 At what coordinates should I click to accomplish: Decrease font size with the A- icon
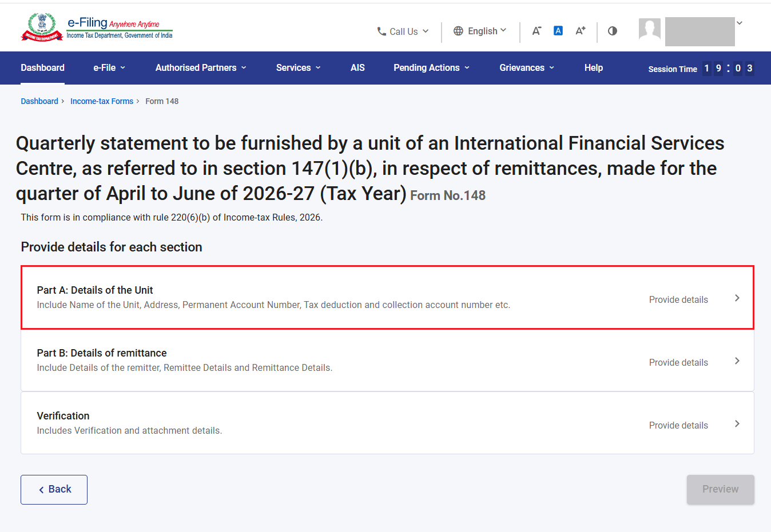pos(536,31)
